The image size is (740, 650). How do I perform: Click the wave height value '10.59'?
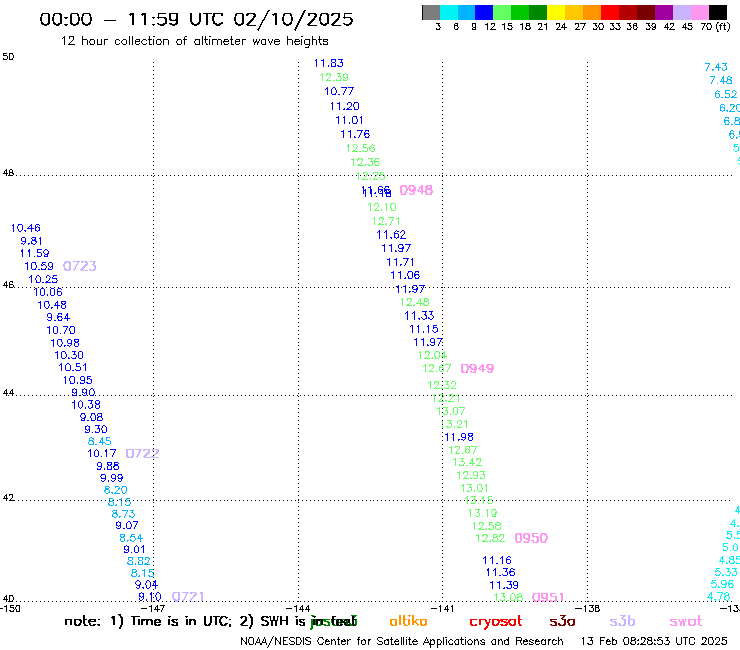pyautogui.click(x=39, y=267)
